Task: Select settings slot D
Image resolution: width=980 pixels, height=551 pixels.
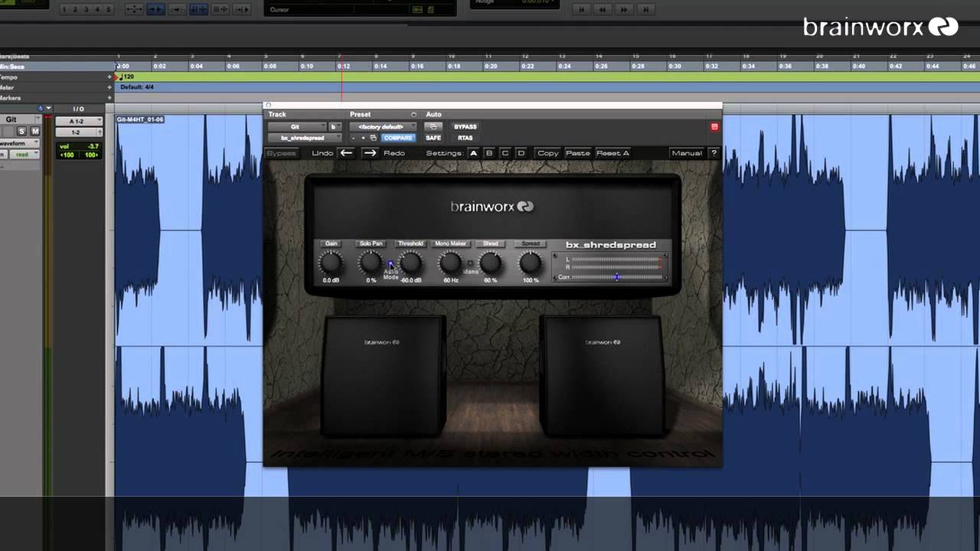Action: coord(521,153)
